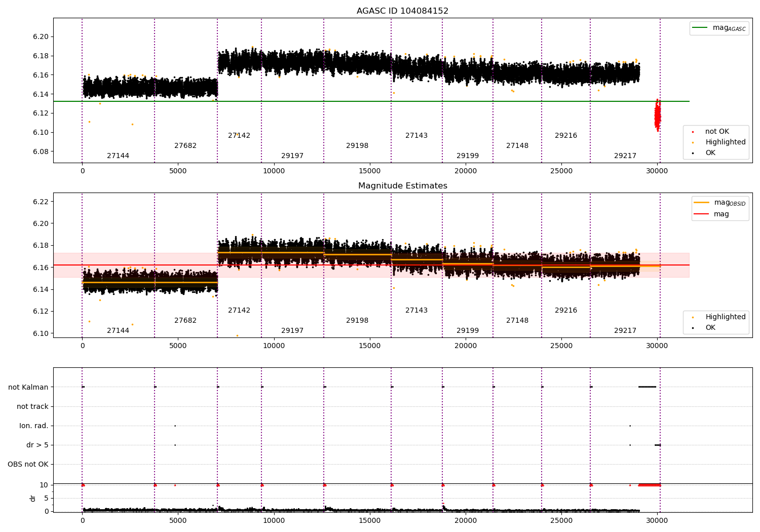The height and width of the screenshot is (532, 760).
Task: Click the not Kalman axis label
Action: [28, 388]
